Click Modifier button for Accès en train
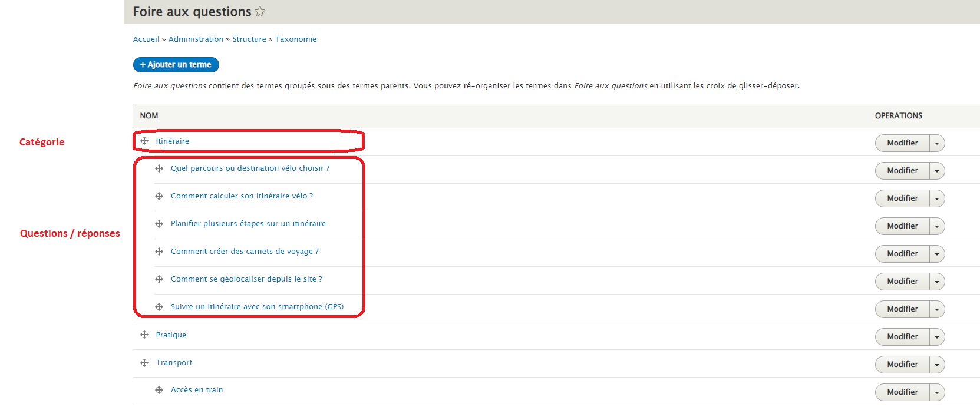This screenshot has width=980, height=407. click(x=902, y=392)
